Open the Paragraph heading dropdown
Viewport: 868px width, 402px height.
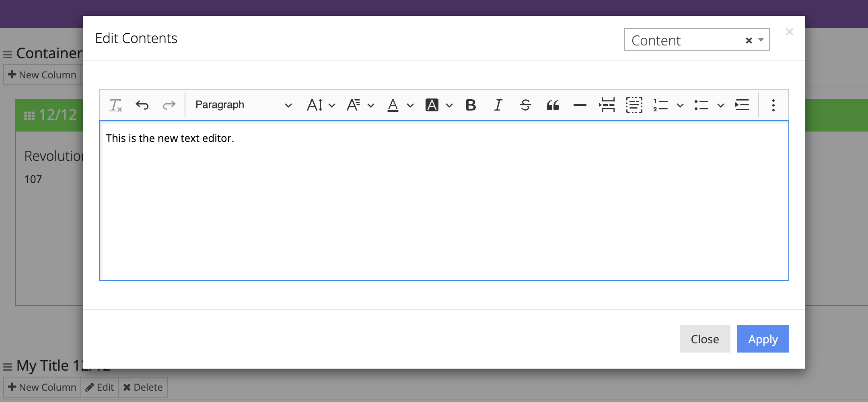click(x=243, y=105)
